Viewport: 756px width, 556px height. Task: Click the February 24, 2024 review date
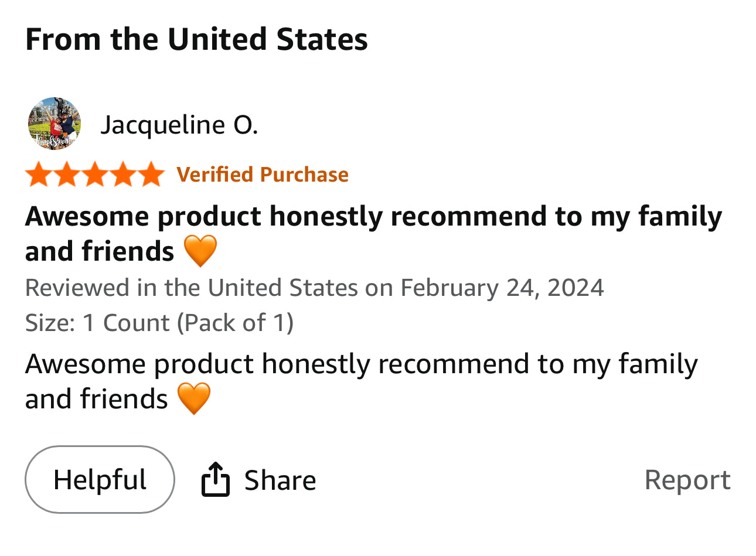[x=502, y=288]
